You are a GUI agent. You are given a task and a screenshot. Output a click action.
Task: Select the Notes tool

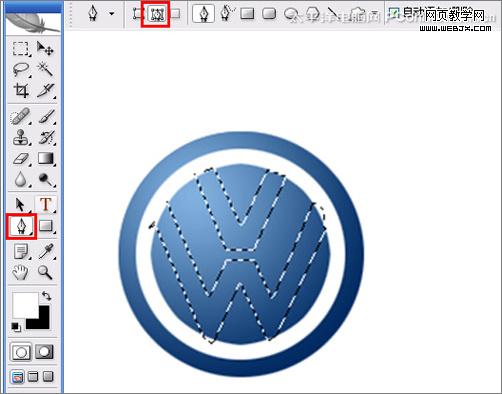(21, 251)
